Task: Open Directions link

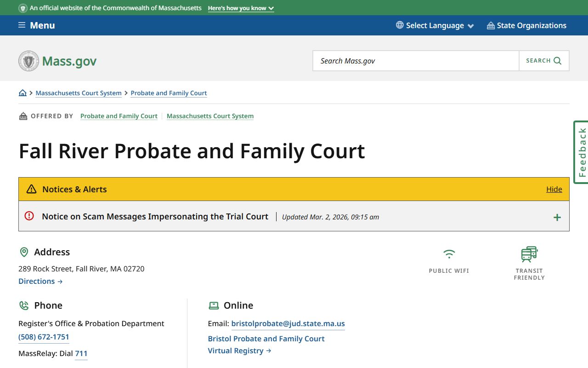Action: (40, 281)
